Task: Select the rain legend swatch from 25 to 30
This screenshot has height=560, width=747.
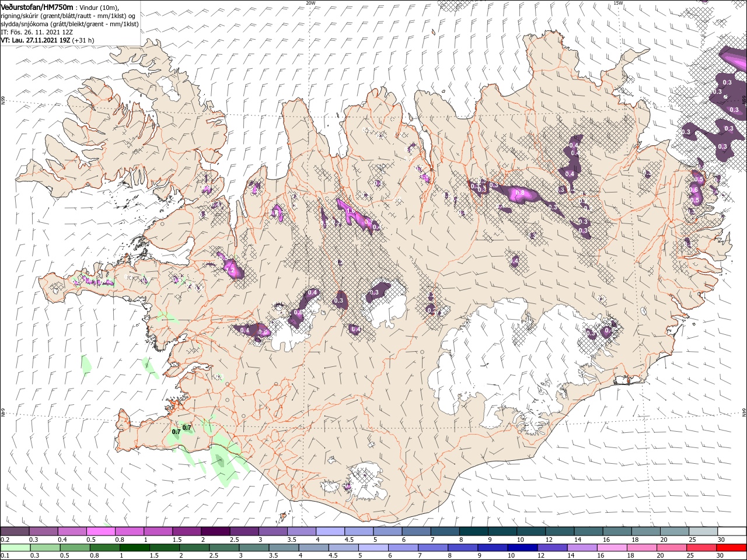Action: point(702,547)
